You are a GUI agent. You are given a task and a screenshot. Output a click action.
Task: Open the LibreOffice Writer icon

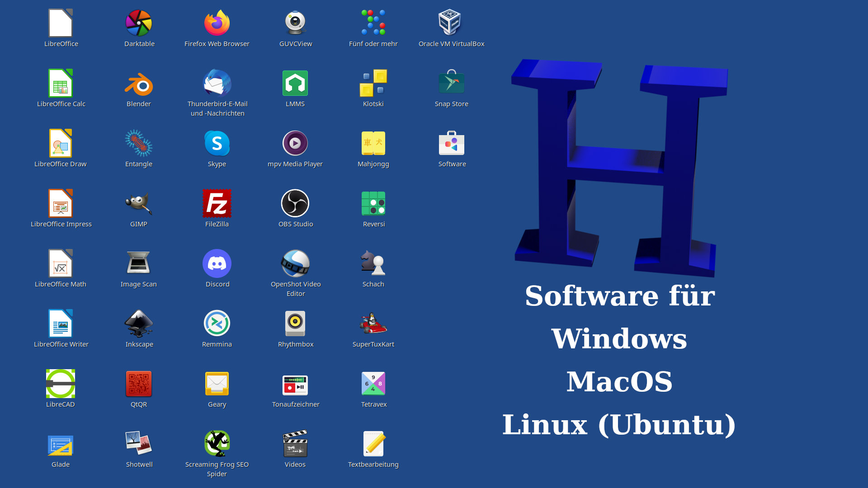61,324
